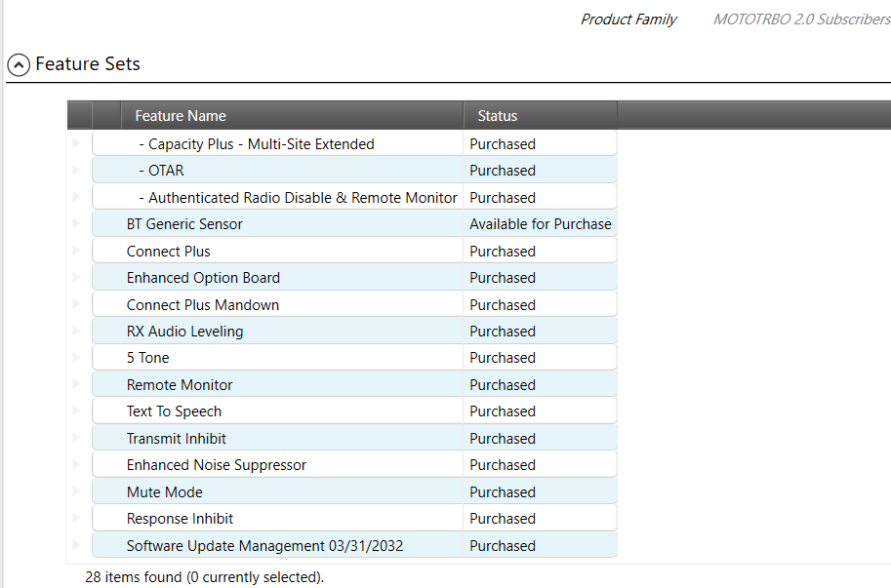
Task: Click row arrow beside OTAR
Action: click(x=78, y=170)
